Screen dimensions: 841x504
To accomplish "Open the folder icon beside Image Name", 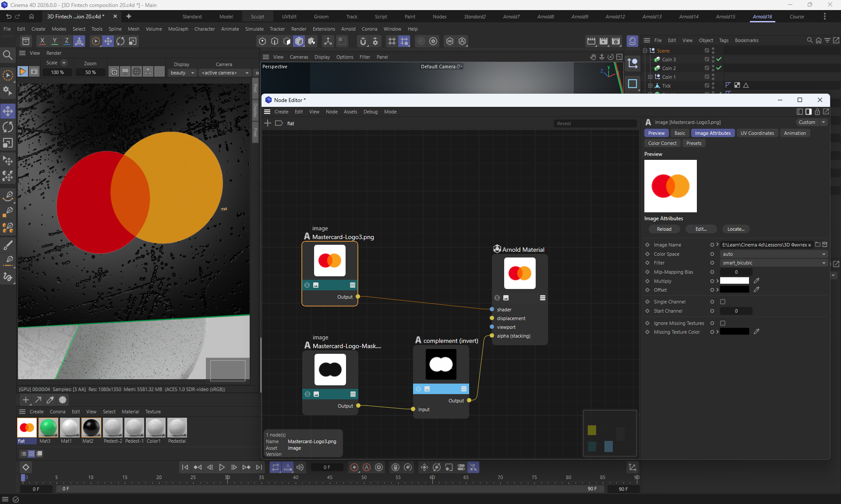I will (817, 245).
